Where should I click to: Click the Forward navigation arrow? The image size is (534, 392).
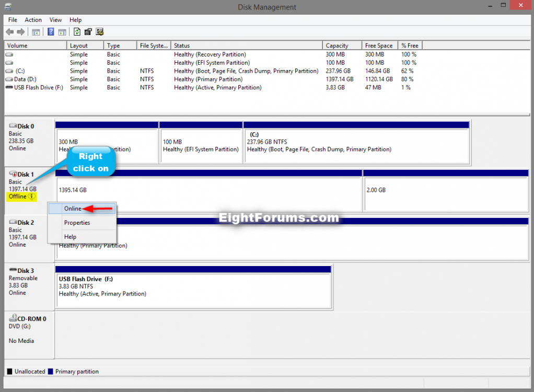[x=20, y=31]
